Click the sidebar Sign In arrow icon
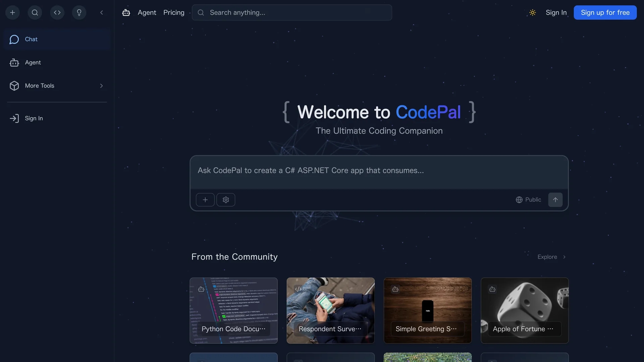Image resolution: width=644 pixels, height=362 pixels. [14, 118]
